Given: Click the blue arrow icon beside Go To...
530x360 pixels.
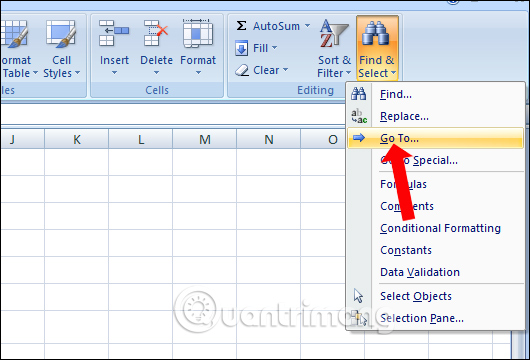Looking at the screenshot, I should 359,138.
